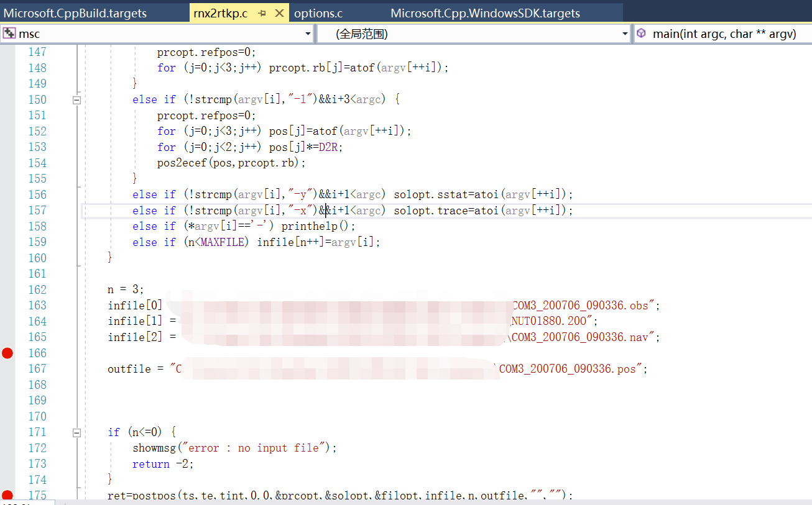Collapse the else-if block at line 150

(77, 99)
